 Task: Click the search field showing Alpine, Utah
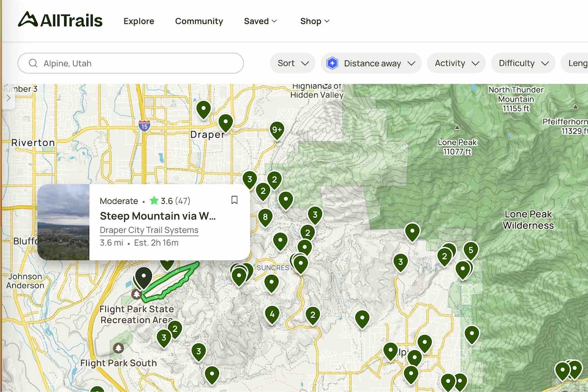[131, 63]
